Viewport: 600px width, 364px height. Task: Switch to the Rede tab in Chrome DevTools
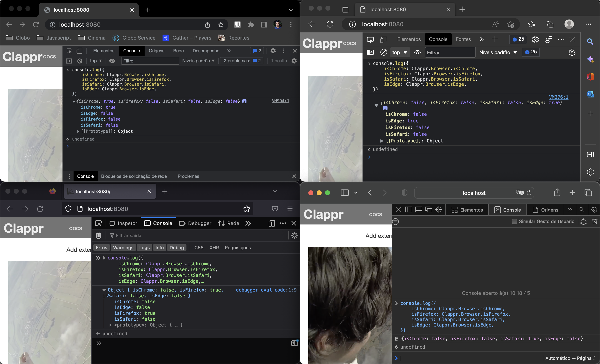(178, 51)
